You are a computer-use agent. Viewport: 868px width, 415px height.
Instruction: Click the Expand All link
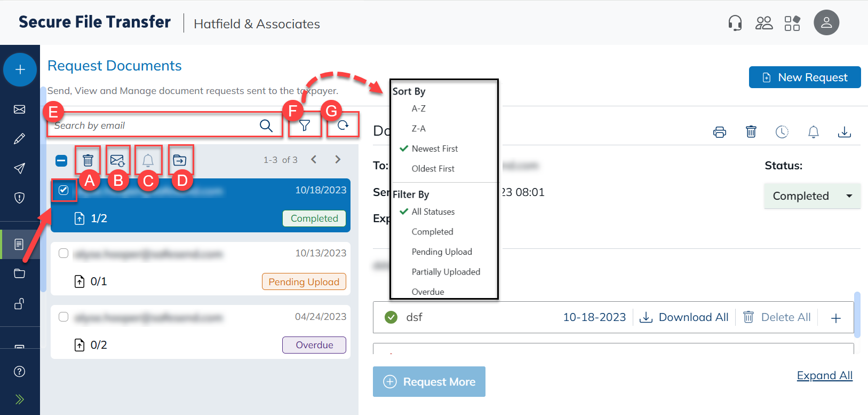tap(824, 375)
